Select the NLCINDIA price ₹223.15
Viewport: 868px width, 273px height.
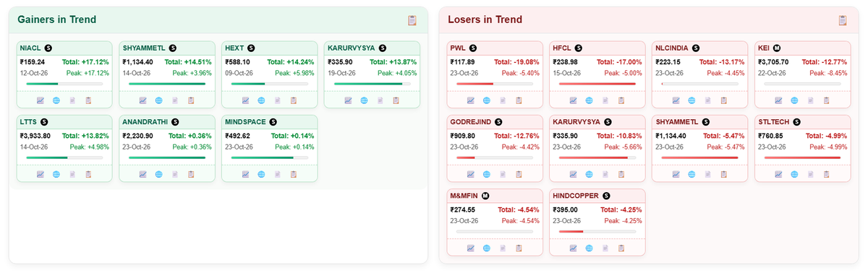click(668, 62)
